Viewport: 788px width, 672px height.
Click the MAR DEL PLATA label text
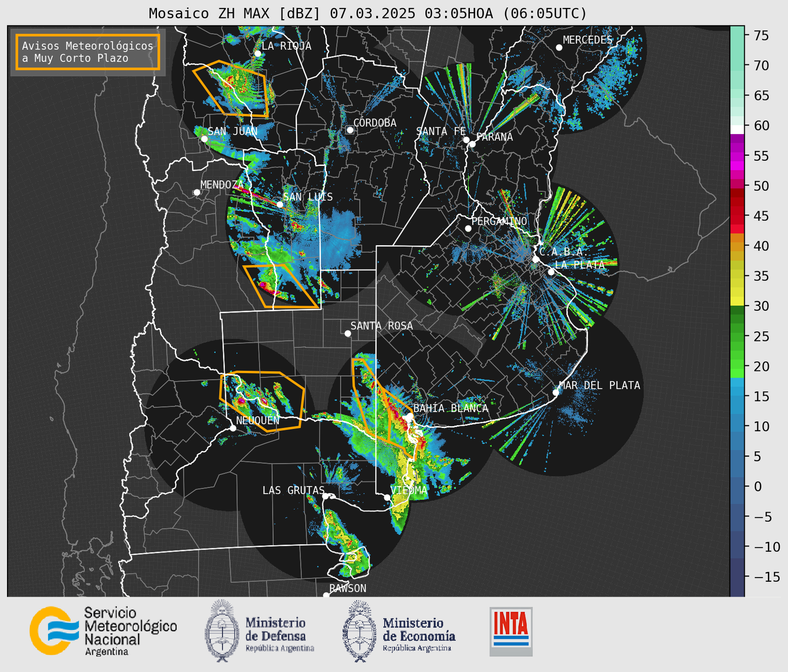click(599, 385)
